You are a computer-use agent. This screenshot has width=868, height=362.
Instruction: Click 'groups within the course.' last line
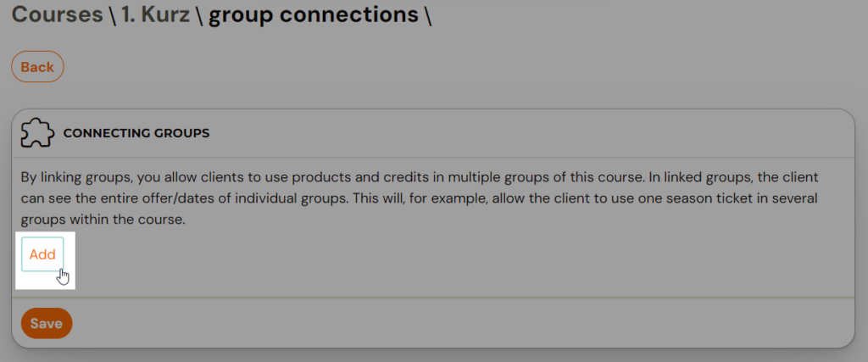coord(103,220)
